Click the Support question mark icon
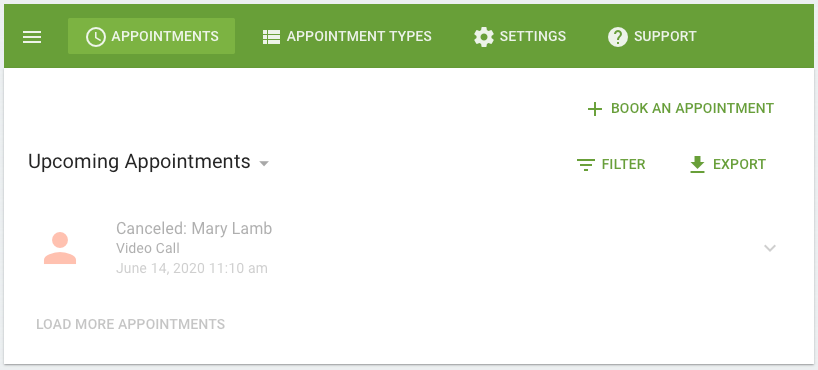The height and width of the screenshot is (370, 818). point(618,37)
